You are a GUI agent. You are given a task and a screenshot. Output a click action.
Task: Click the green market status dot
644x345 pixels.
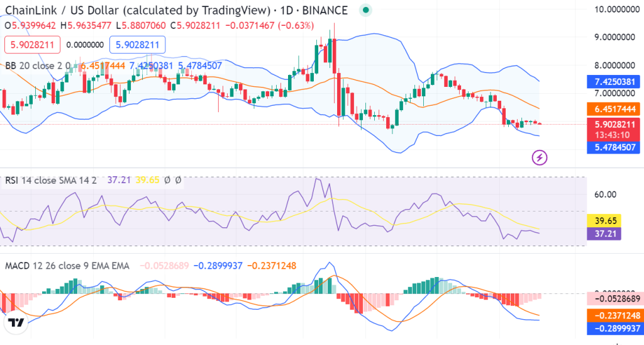pos(365,10)
